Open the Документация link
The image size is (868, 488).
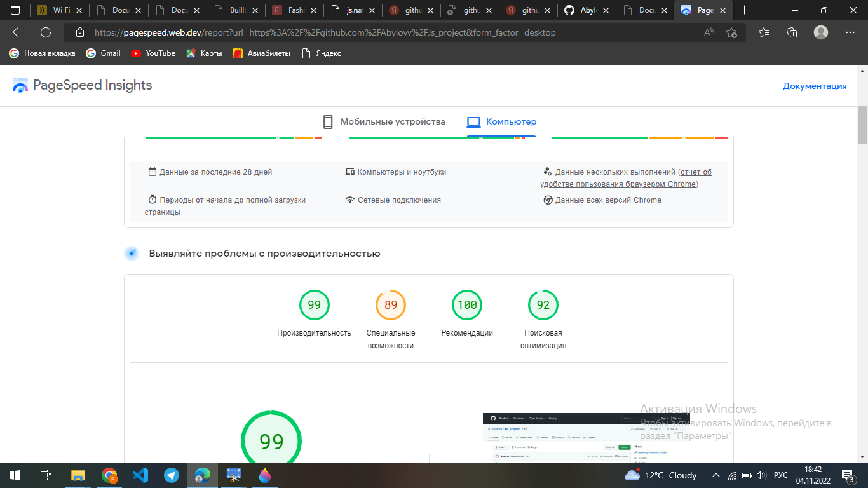point(814,86)
